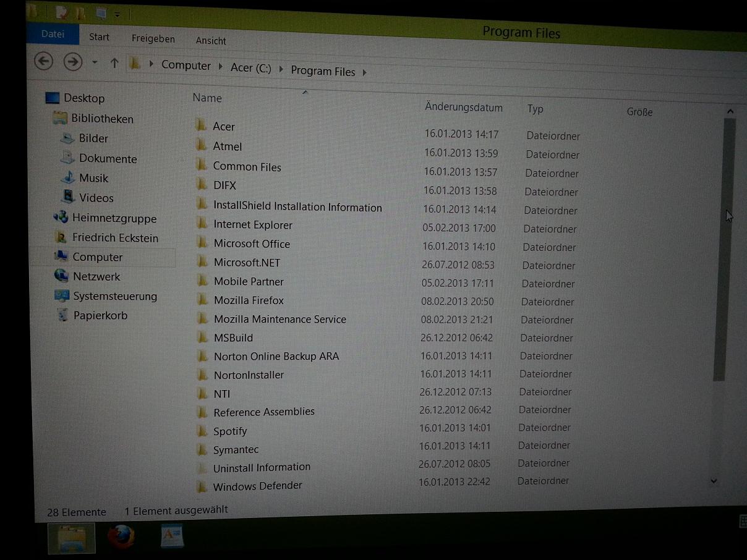The height and width of the screenshot is (560, 747).
Task: Click Windows Defender folder name
Action: coord(257,486)
